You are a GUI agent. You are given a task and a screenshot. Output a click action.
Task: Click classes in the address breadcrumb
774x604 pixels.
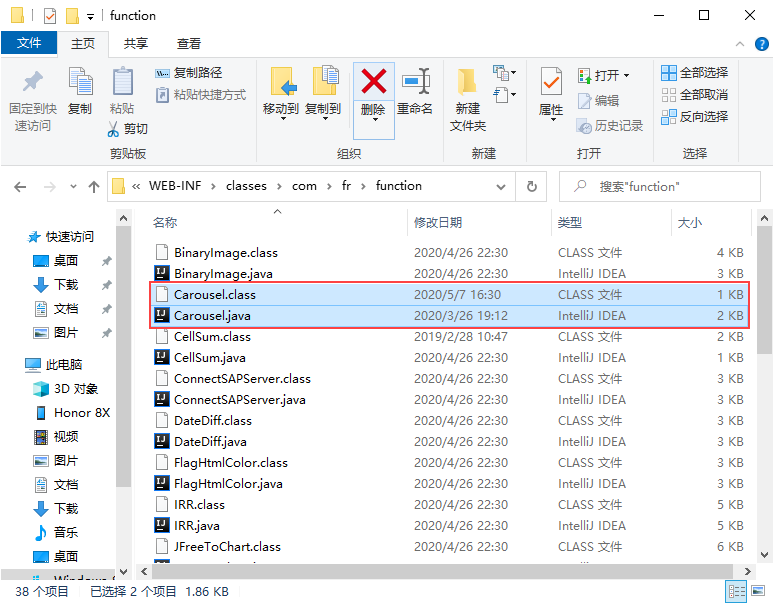click(246, 186)
